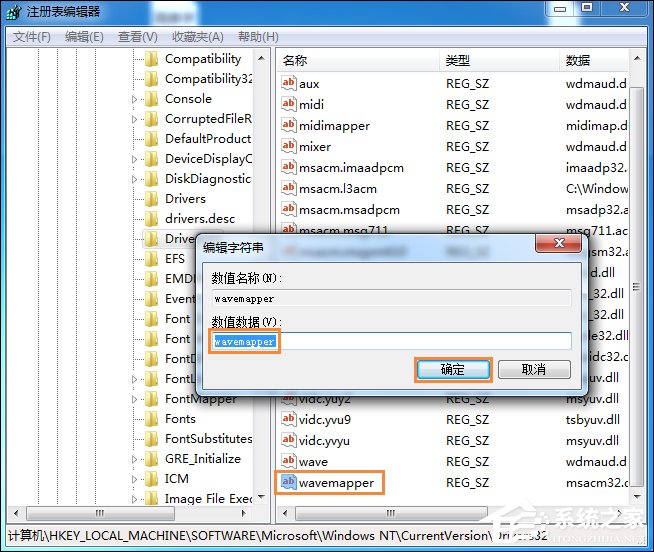This screenshot has height=552, width=654.
Task: Click the FontSubstitutes folder icon
Action: [x=151, y=439]
